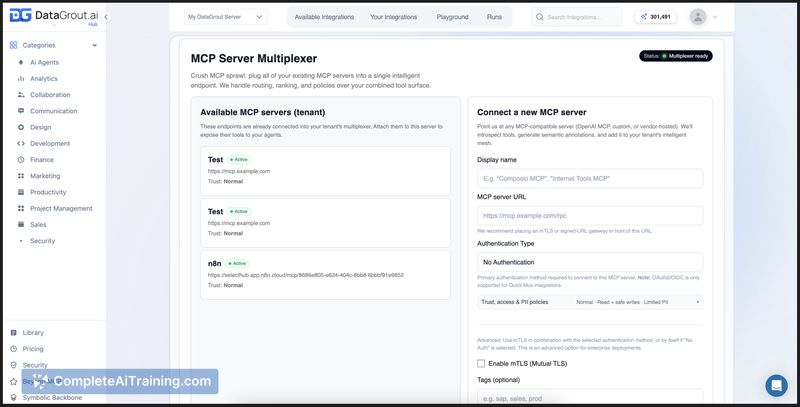The image size is (800, 407).
Task: Click the Library icon in sidebar
Action: point(13,333)
